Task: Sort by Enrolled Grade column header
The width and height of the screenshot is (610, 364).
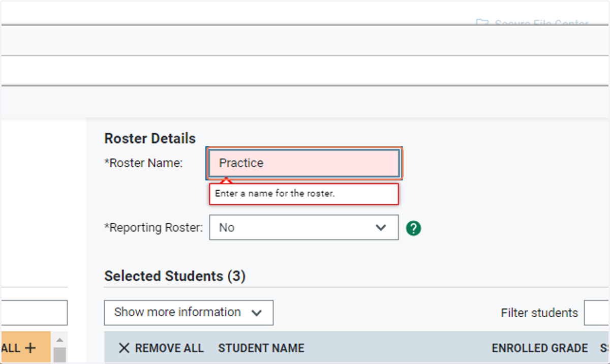Action: click(x=540, y=348)
